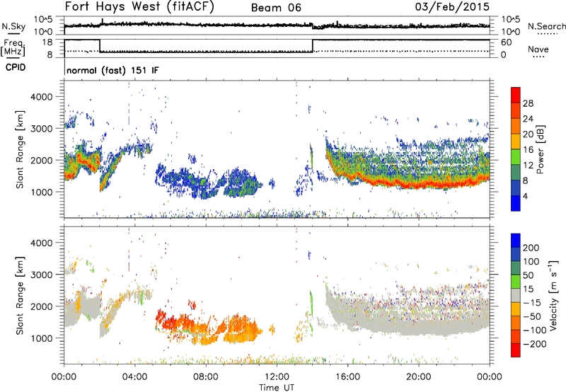This screenshot has width=566, height=392.
Task: Click the "Time UT" axis title
Action: (x=277, y=388)
